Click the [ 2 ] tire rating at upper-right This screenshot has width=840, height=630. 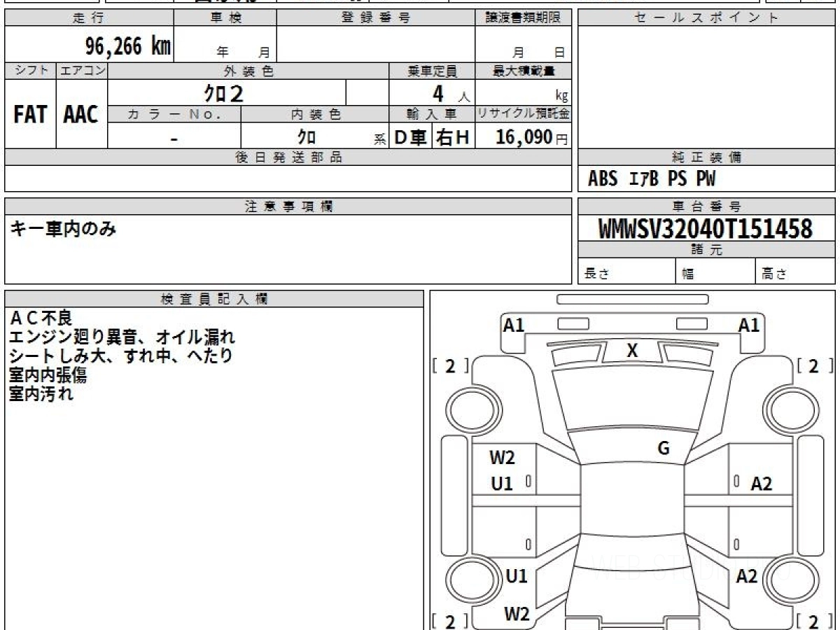click(x=814, y=366)
